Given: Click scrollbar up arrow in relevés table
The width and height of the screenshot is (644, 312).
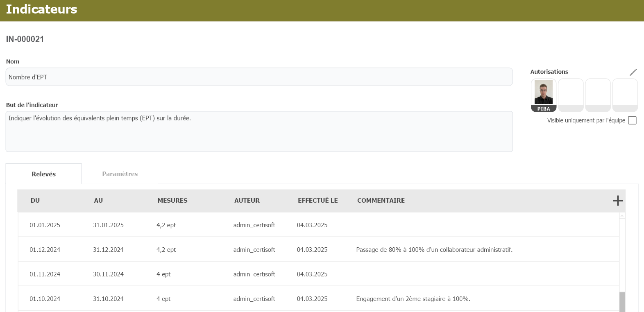Looking at the screenshot, I should click(622, 215).
